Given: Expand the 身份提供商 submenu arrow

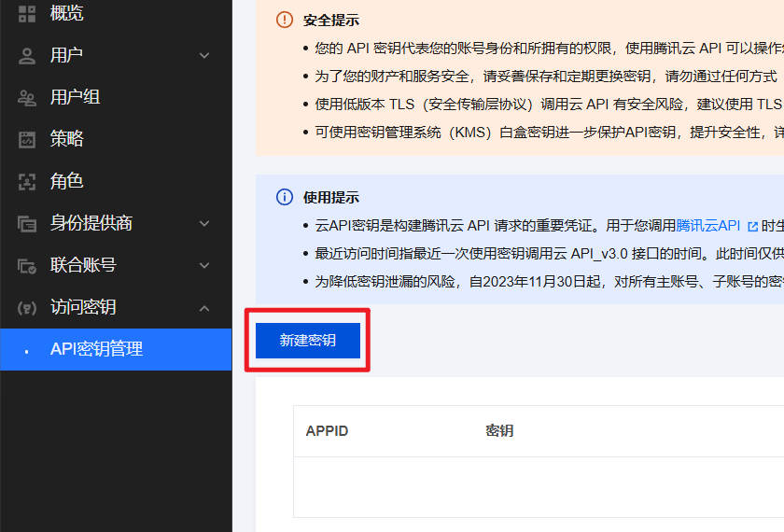Looking at the screenshot, I should tap(204, 224).
